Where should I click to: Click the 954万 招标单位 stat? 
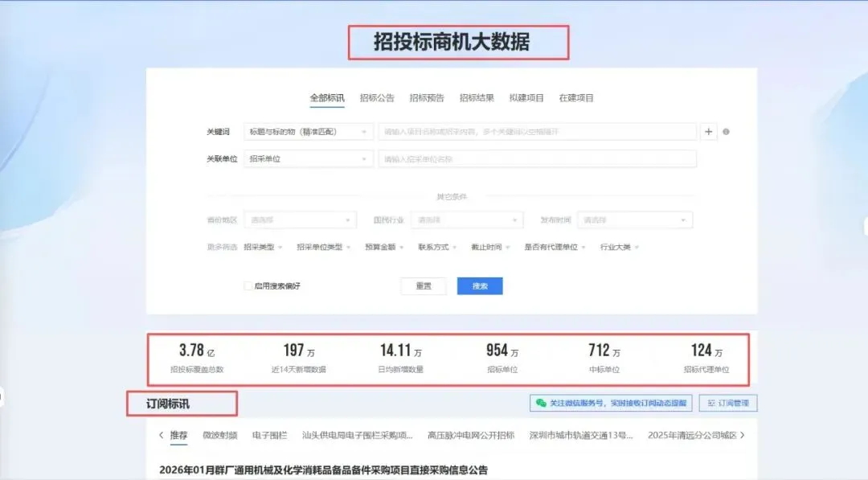[x=502, y=359]
